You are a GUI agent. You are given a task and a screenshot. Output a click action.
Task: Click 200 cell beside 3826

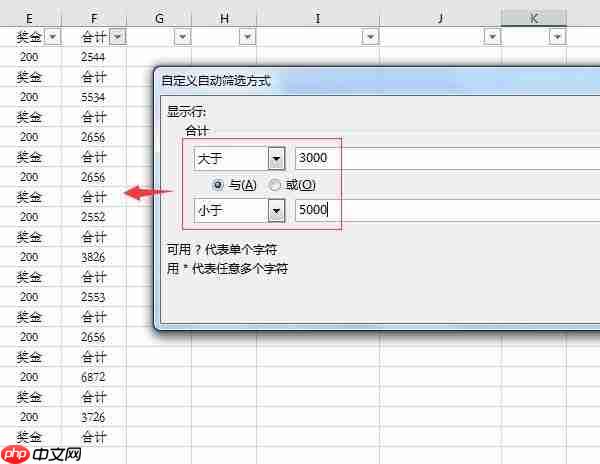pos(29,257)
